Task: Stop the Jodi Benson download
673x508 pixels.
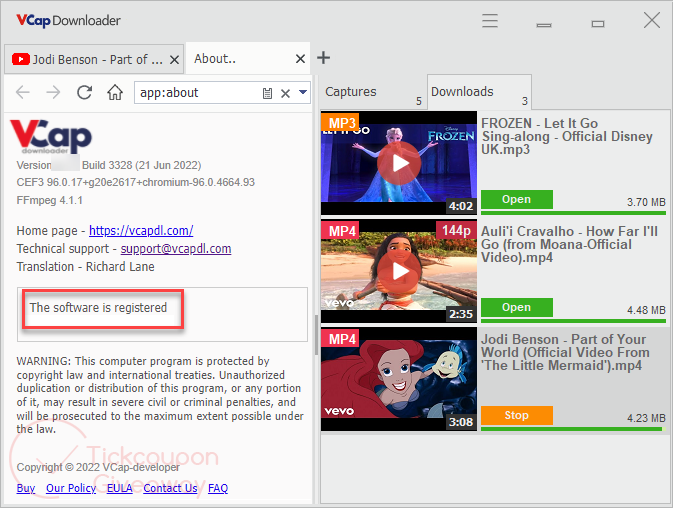Action: [x=517, y=416]
